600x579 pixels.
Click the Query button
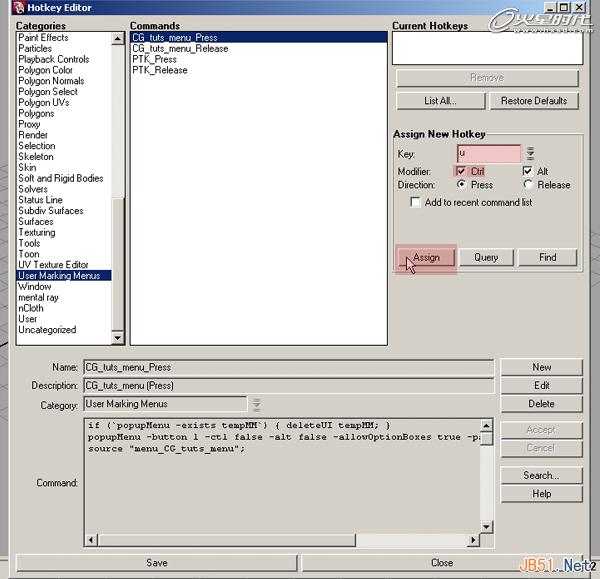click(486, 257)
